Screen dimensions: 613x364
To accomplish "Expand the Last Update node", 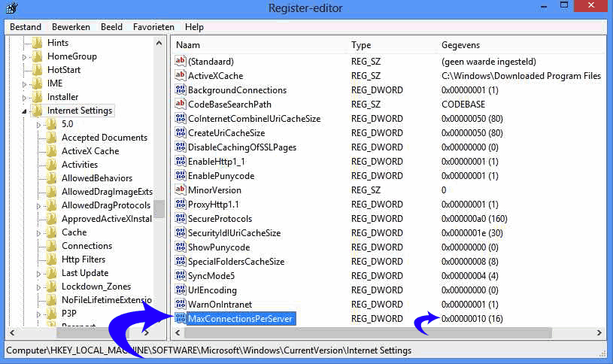I will click(38, 274).
